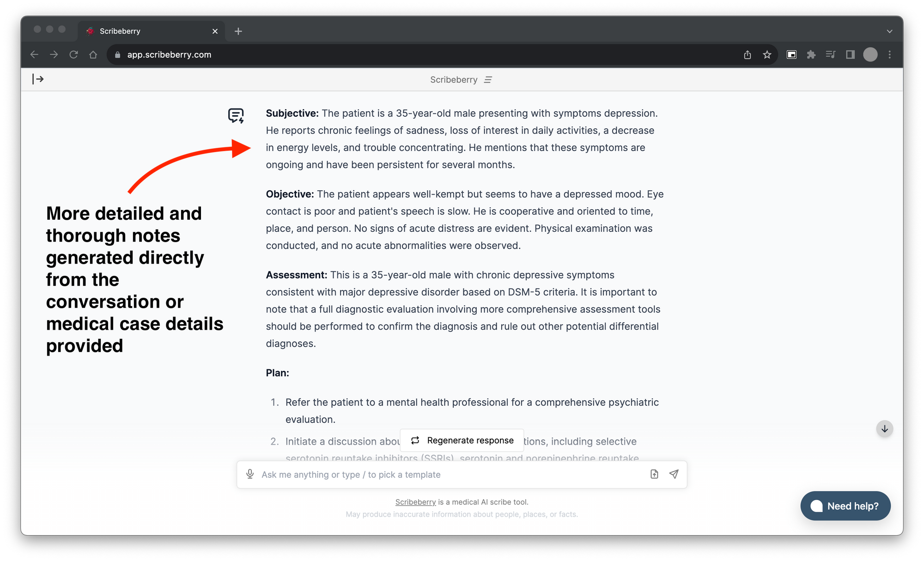Click the Regenerate response button
The height and width of the screenshot is (561, 924).
point(462,440)
